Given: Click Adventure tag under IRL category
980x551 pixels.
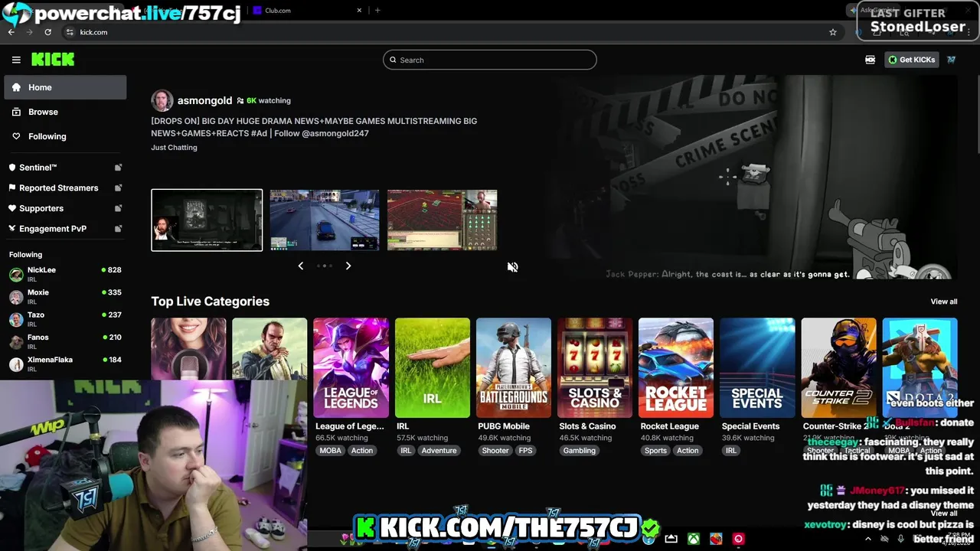Looking at the screenshot, I should (x=439, y=451).
